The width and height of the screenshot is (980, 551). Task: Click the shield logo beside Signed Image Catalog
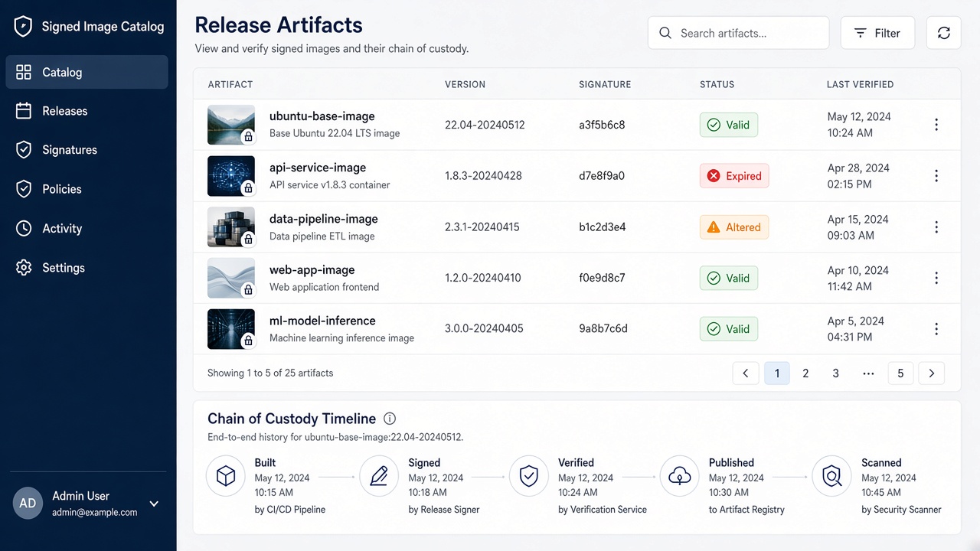(x=23, y=27)
